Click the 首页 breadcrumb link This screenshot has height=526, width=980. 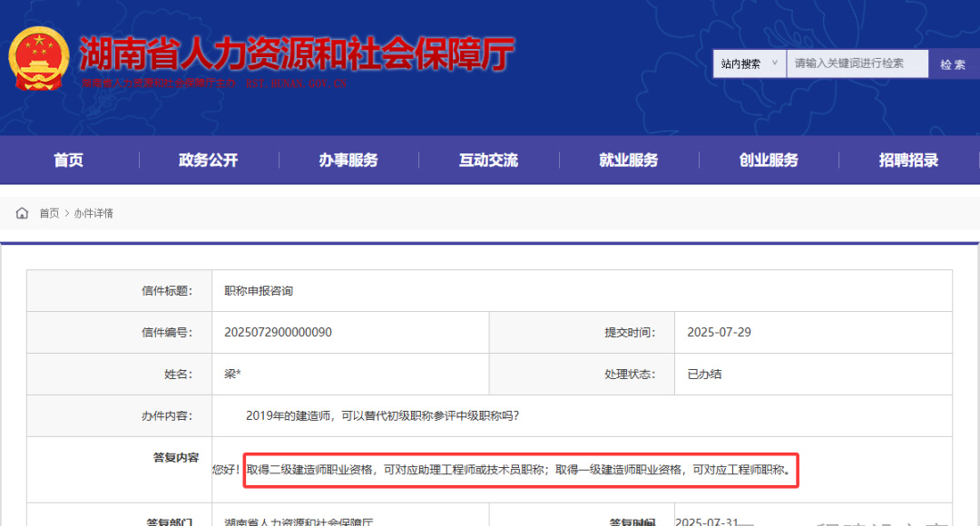(x=49, y=213)
